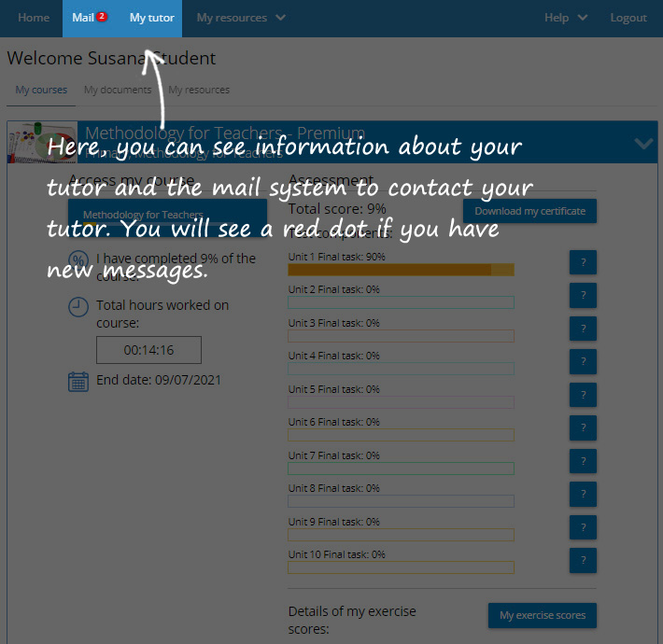663x644 pixels.
Task: Click the Unit 1 Final task progress bar
Action: pyautogui.click(x=401, y=270)
